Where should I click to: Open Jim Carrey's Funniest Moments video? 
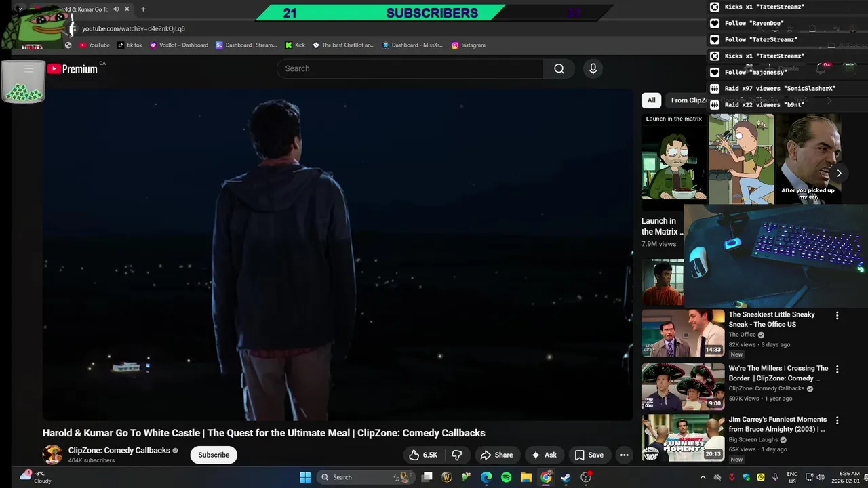click(x=777, y=424)
